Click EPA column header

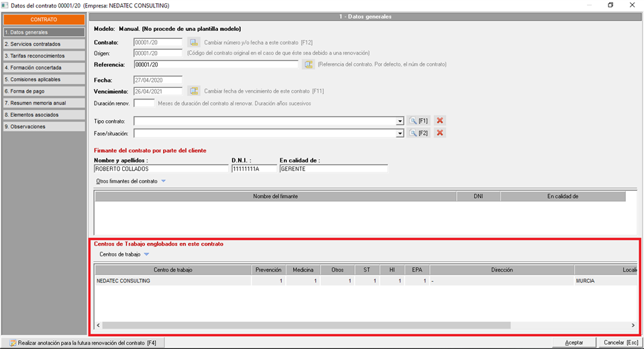click(x=417, y=270)
